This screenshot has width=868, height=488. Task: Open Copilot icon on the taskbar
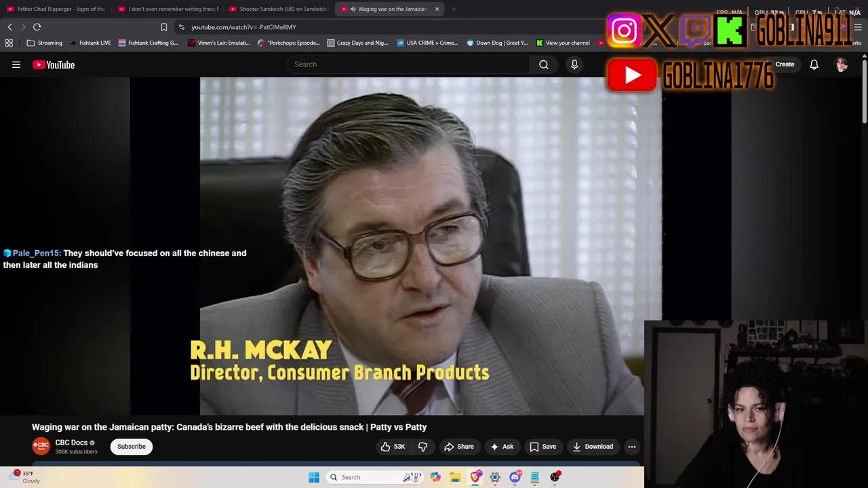(435, 477)
